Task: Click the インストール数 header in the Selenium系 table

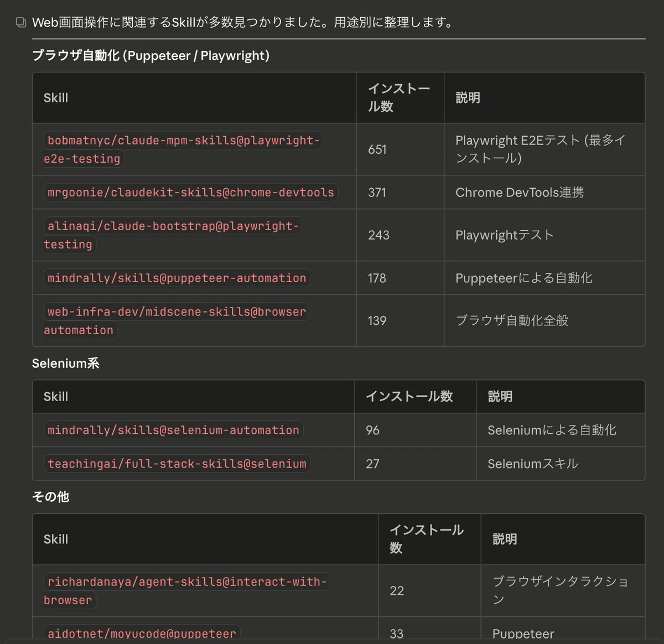Action: click(409, 397)
